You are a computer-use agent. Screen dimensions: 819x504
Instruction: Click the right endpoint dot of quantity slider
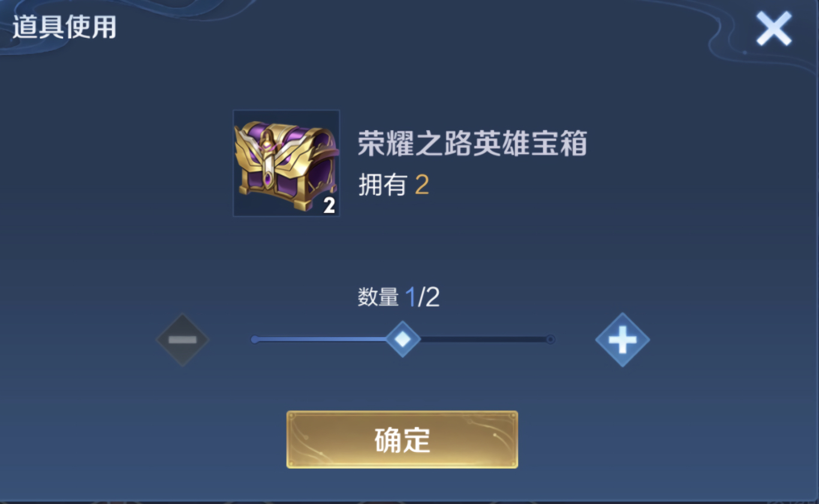[550, 339]
